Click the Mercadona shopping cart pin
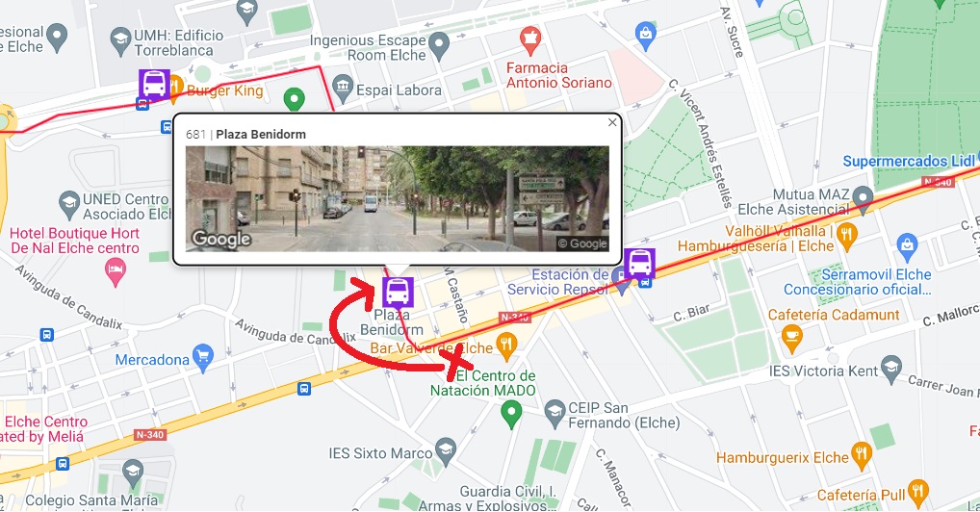The height and width of the screenshot is (512, 980). tap(203, 358)
